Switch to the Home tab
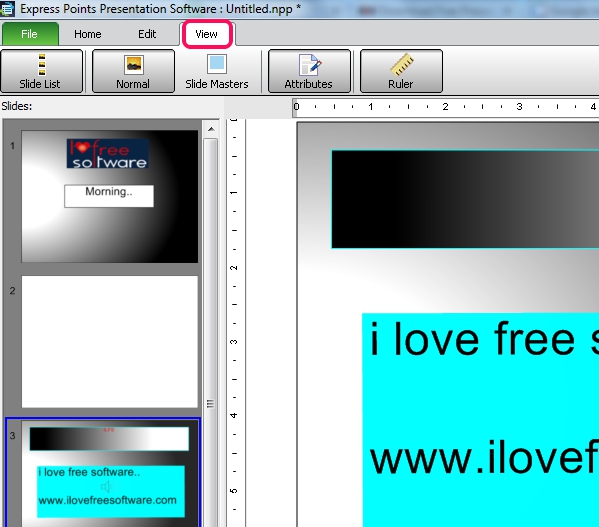This screenshot has height=527, width=599. coord(87,34)
